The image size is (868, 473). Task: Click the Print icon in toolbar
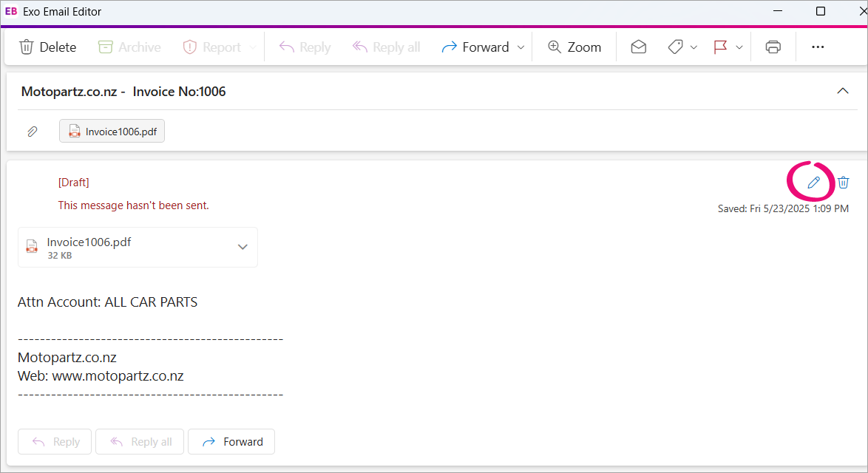point(773,47)
